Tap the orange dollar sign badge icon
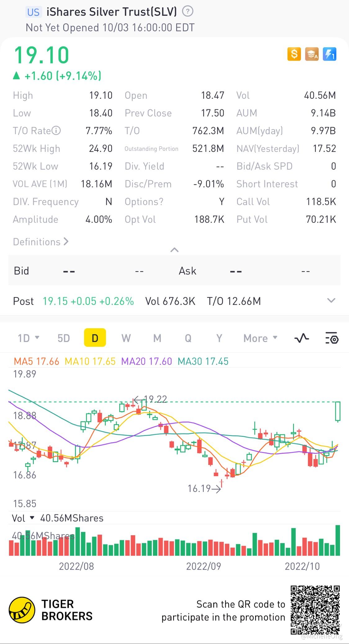This screenshot has height=644, width=349. click(294, 54)
